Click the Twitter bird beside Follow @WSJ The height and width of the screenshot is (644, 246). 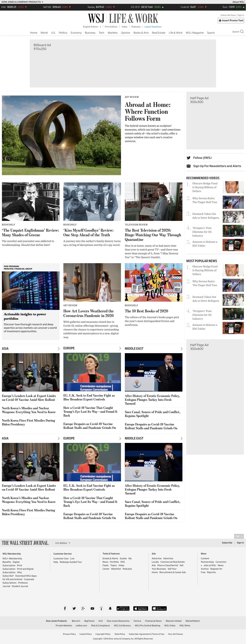(x=189, y=158)
